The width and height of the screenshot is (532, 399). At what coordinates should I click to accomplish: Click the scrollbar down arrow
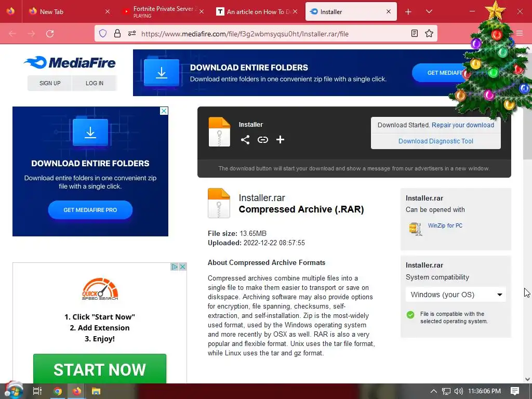tap(527, 379)
